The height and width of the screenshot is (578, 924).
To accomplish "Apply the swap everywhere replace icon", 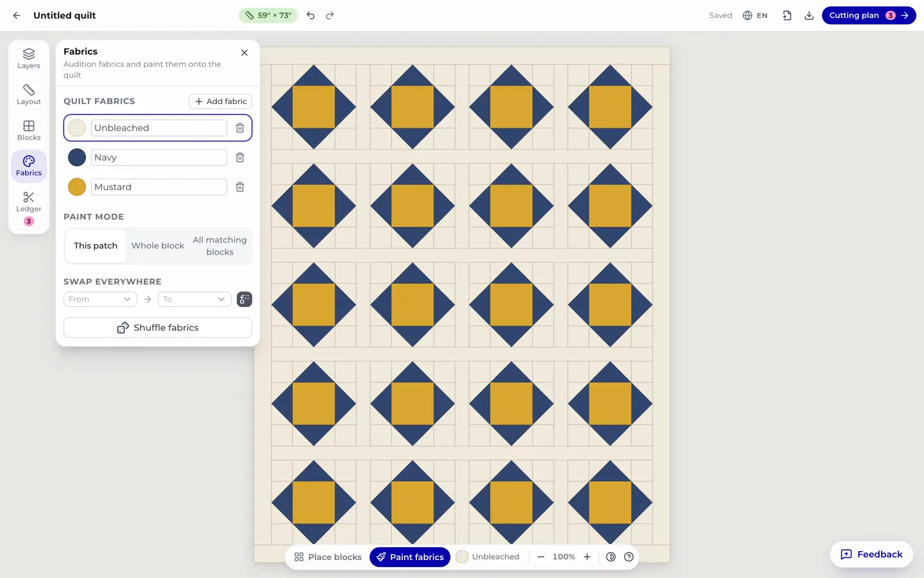I will [244, 299].
